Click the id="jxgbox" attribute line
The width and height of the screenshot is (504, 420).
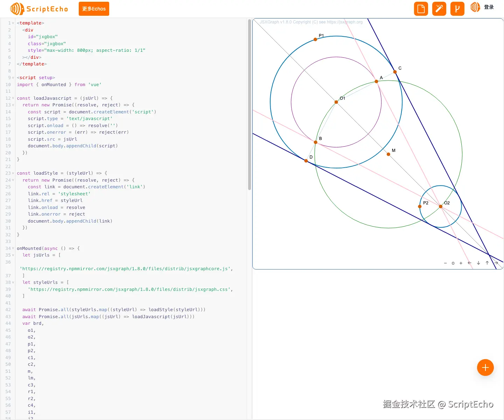[x=43, y=37]
